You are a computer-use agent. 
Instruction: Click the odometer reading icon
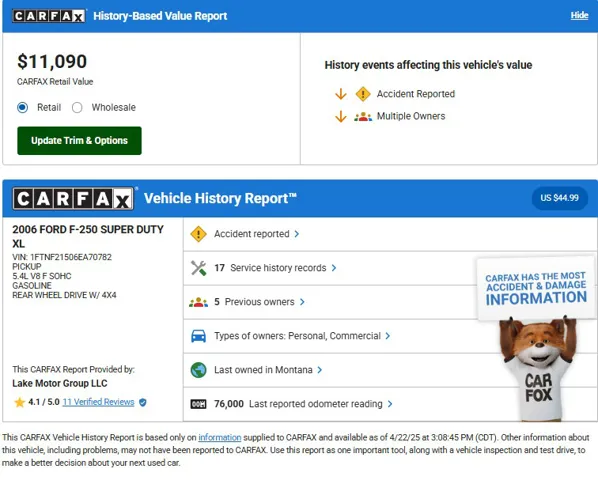(198, 404)
